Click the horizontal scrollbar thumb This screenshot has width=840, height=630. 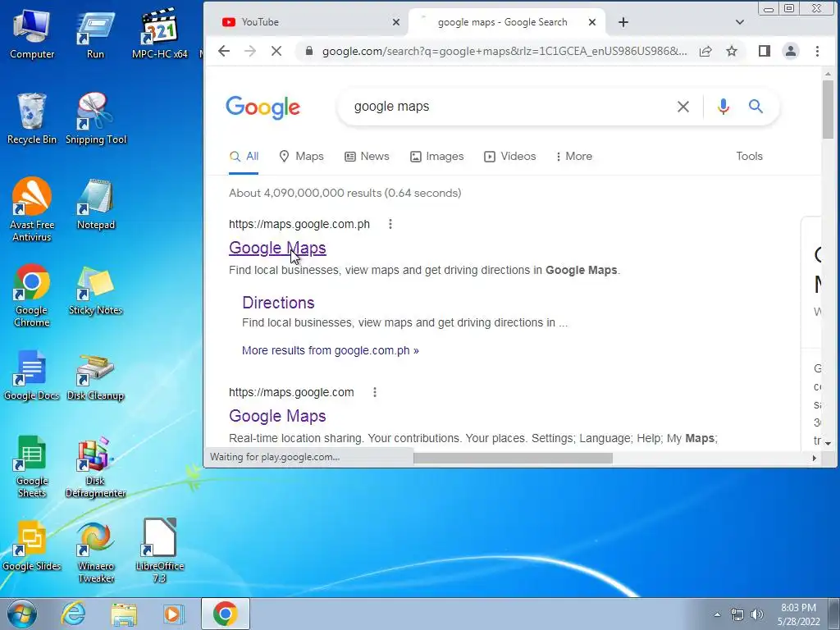[513, 458]
